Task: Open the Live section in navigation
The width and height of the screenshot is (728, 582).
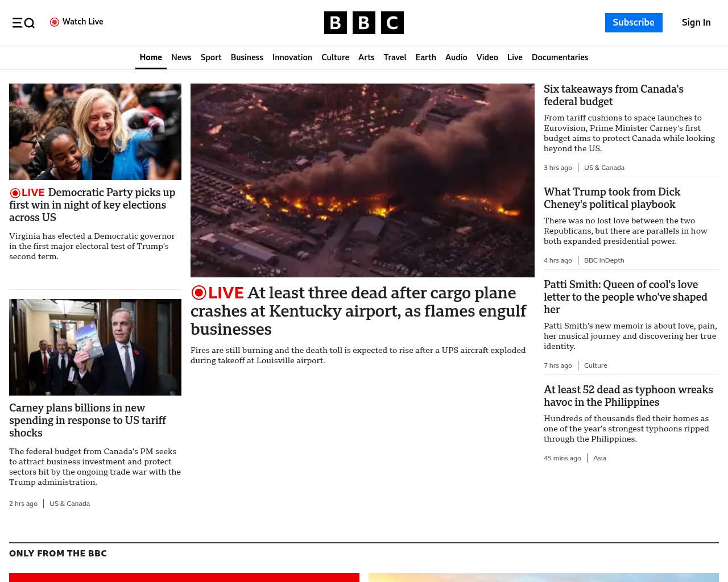Action: pos(515,57)
